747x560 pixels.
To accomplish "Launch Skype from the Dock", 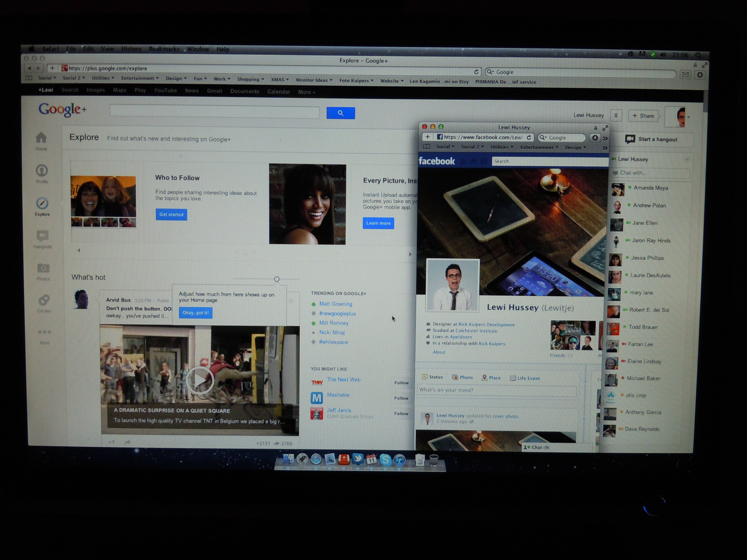I will coord(385,460).
